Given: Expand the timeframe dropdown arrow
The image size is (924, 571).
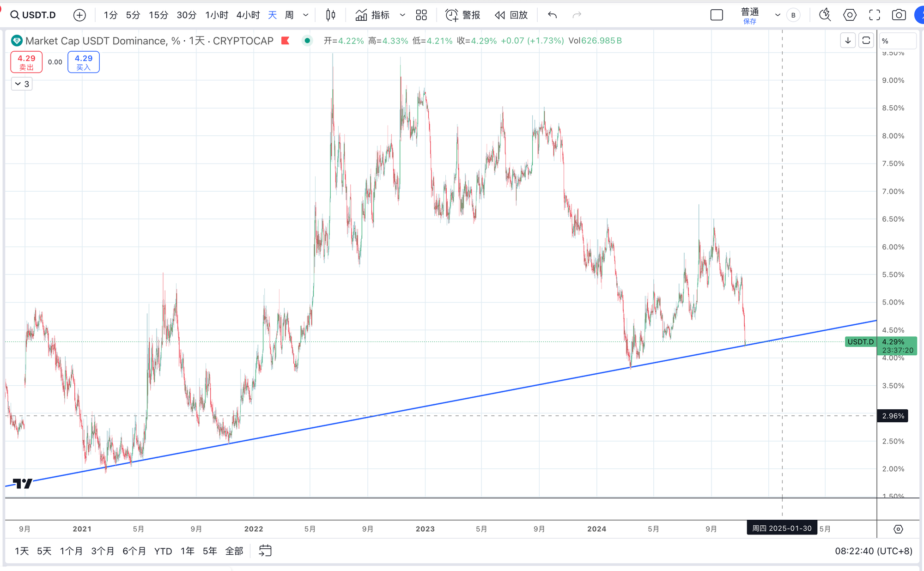Looking at the screenshot, I should click(306, 15).
